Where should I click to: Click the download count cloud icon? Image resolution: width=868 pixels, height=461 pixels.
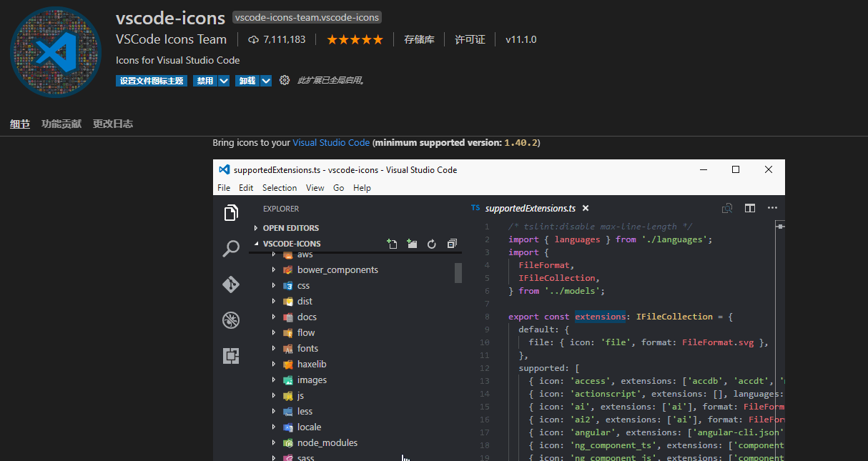pyautogui.click(x=253, y=39)
